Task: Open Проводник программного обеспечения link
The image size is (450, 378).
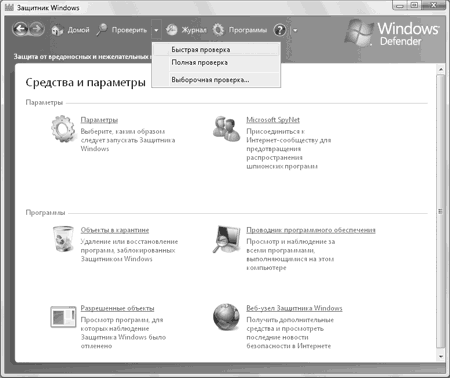Action: 311,230
